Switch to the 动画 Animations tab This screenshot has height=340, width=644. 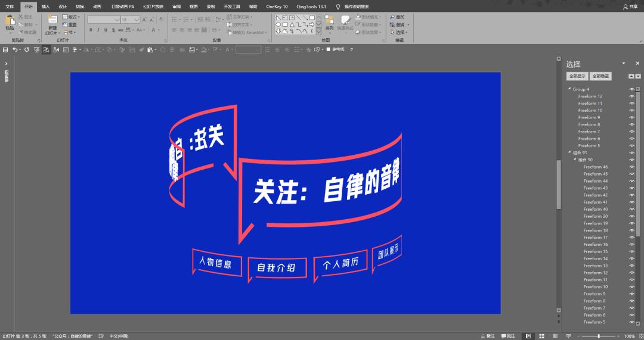coord(97,7)
